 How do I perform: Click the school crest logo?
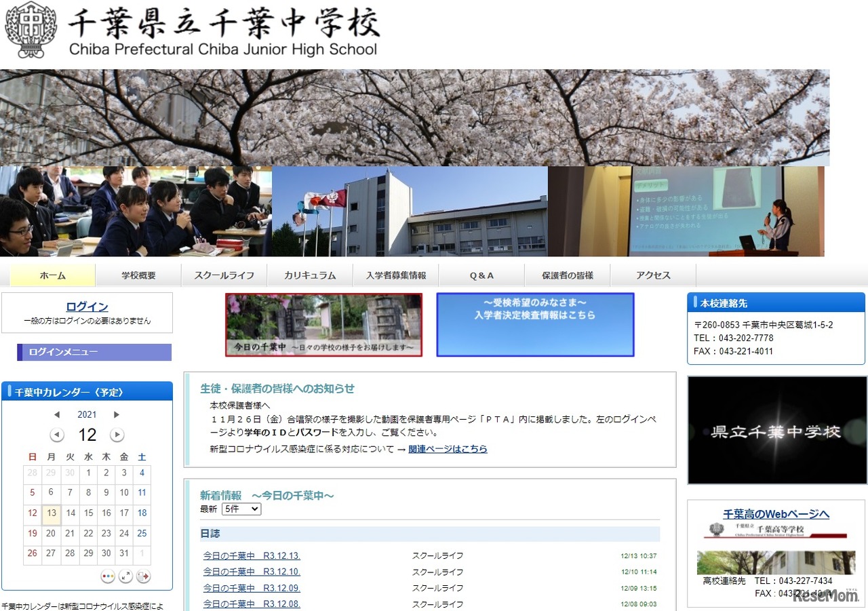pos(31,30)
